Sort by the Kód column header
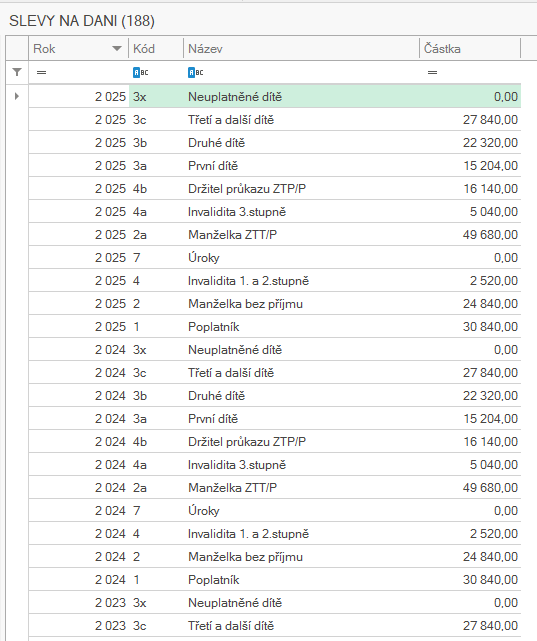This screenshot has height=641, width=537. (x=156, y=49)
